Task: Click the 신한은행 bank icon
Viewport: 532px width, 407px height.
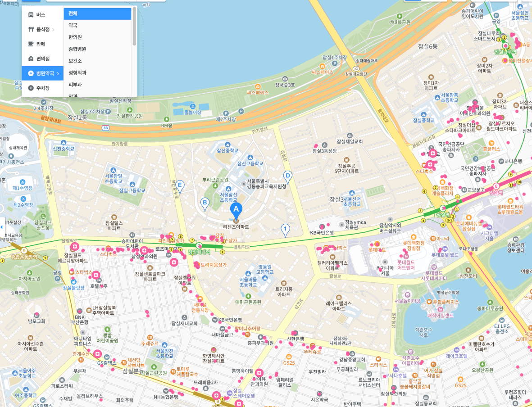Action: pyautogui.click(x=295, y=333)
